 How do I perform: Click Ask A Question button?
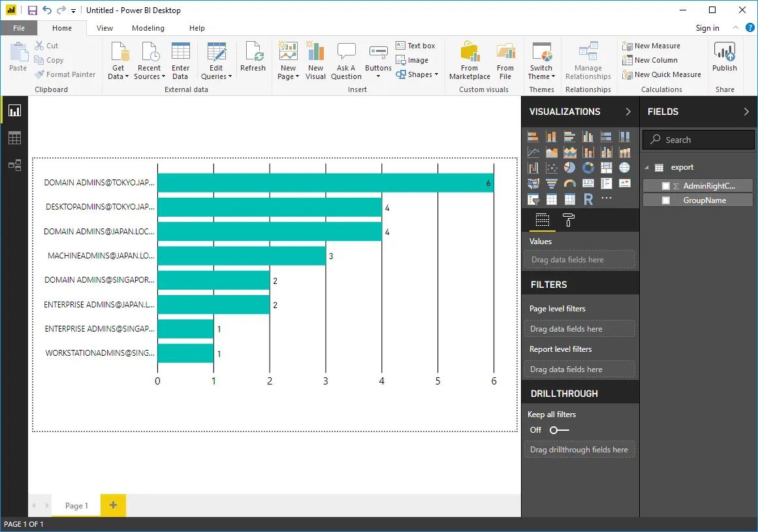coord(346,61)
